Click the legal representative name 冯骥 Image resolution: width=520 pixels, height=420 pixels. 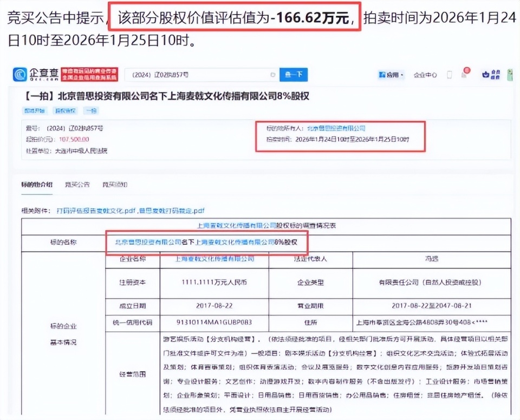tap(432, 259)
